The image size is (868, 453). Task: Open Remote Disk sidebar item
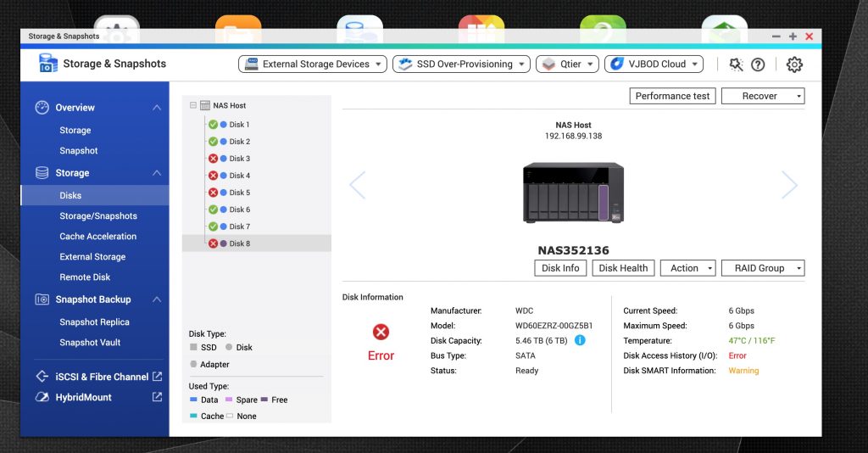[85, 277]
